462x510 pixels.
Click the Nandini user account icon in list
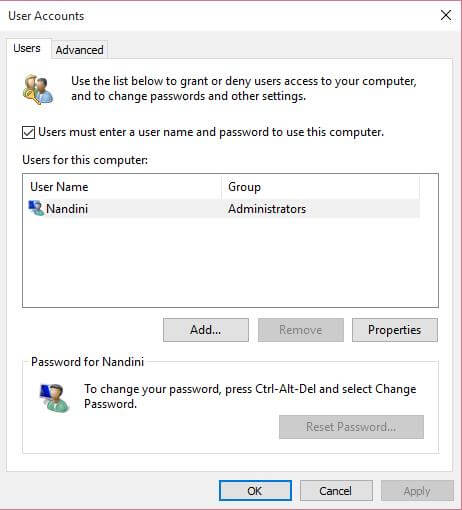pos(36,208)
